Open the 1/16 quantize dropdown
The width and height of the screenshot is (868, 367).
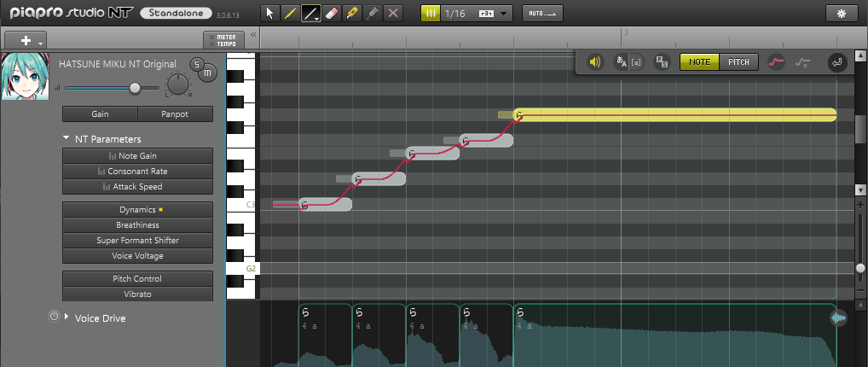tap(505, 14)
